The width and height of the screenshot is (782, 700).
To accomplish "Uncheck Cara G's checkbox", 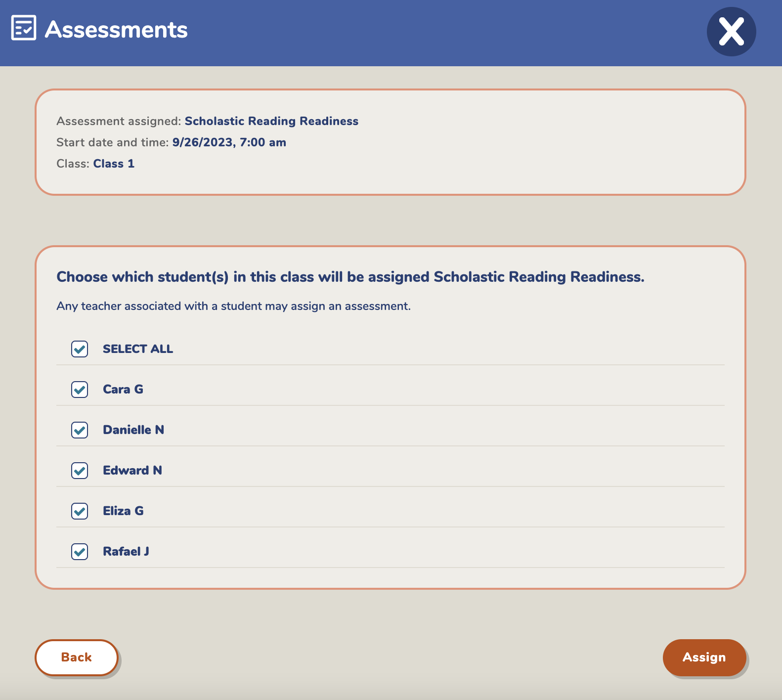I will (80, 390).
